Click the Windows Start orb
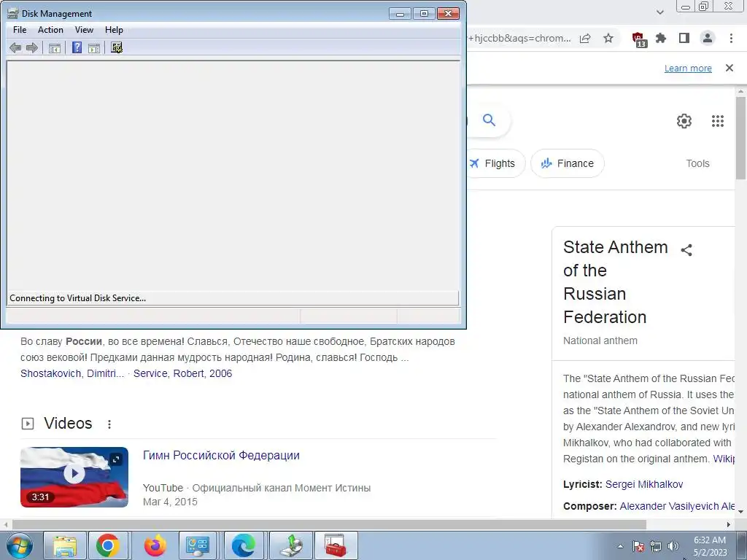Image resolution: width=747 pixels, height=560 pixels. (19, 545)
